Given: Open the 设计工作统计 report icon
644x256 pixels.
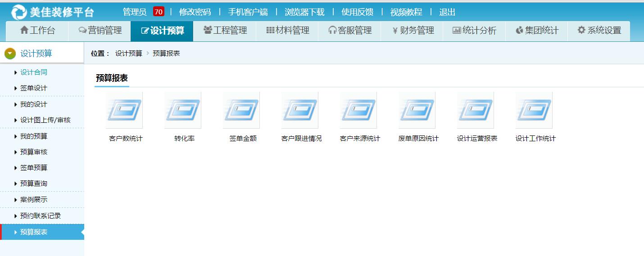Looking at the screenshot, I should (x=534, y=111).
